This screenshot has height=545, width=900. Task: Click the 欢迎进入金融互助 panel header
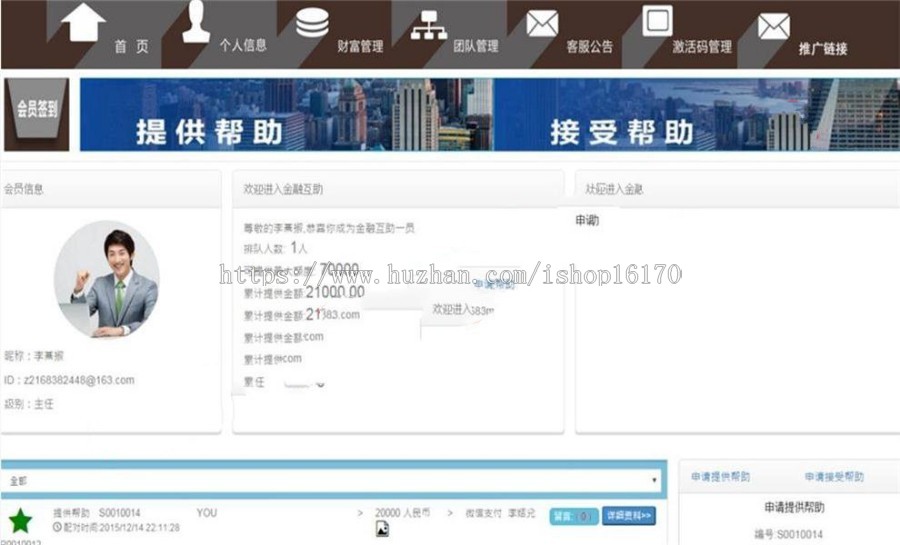tap(398, 189)
